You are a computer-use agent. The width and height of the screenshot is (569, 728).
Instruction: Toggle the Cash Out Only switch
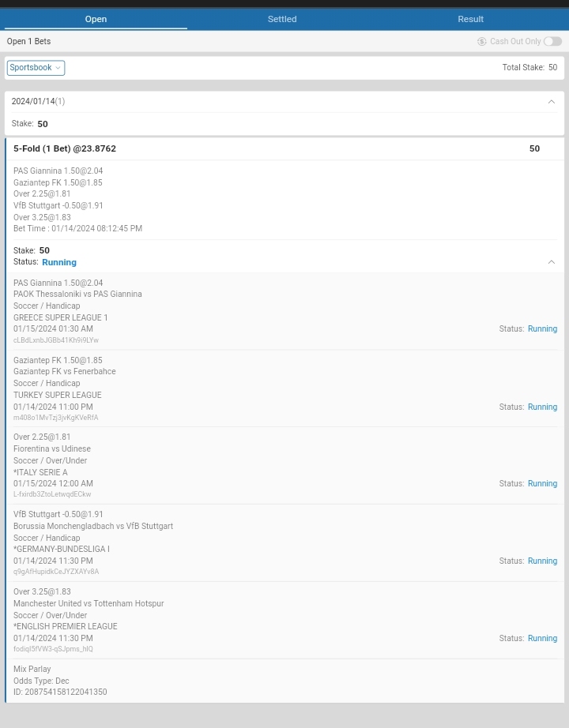click(552, 42)
